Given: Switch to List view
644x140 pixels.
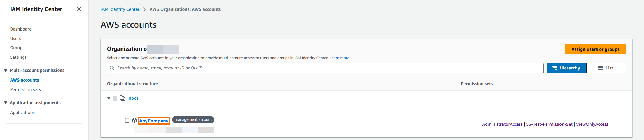Looking at the screenshot, I should click(x=606, y=68).
